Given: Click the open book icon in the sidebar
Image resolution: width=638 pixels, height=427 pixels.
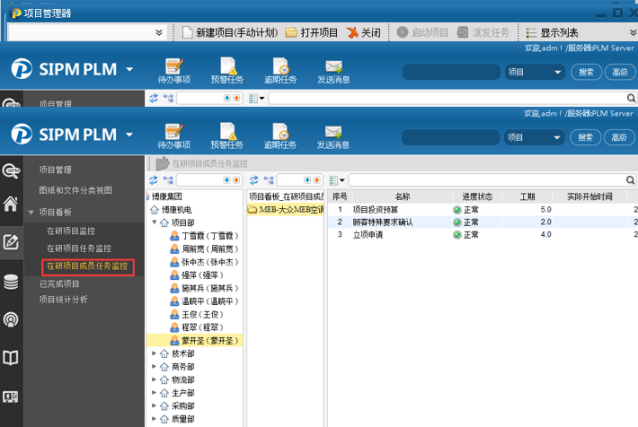Looking at the screenshot, I should tap(11, 358).
